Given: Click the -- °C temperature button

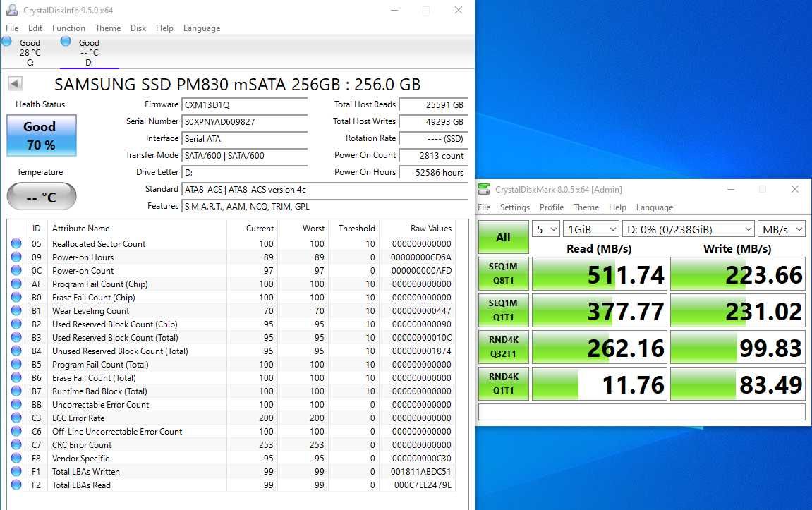Looking at the screenshot, I should (x=42, y=197).
